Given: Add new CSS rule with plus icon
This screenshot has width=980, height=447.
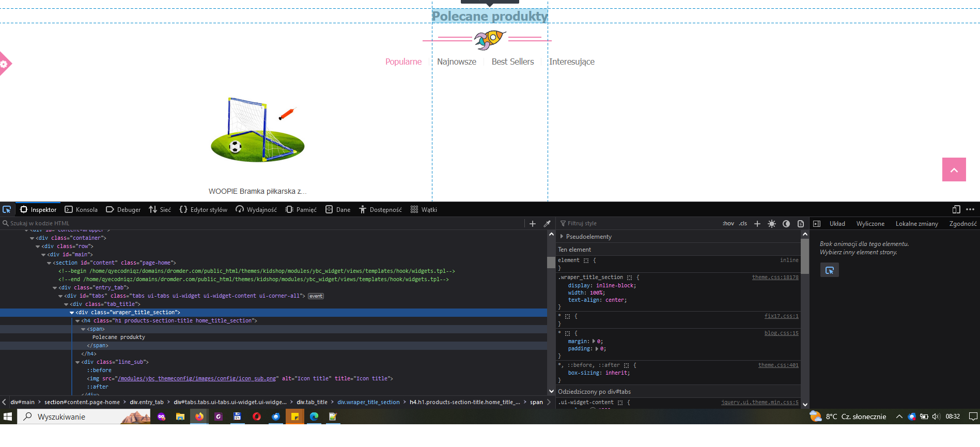Looking at the screenshot, I should 757,224.
